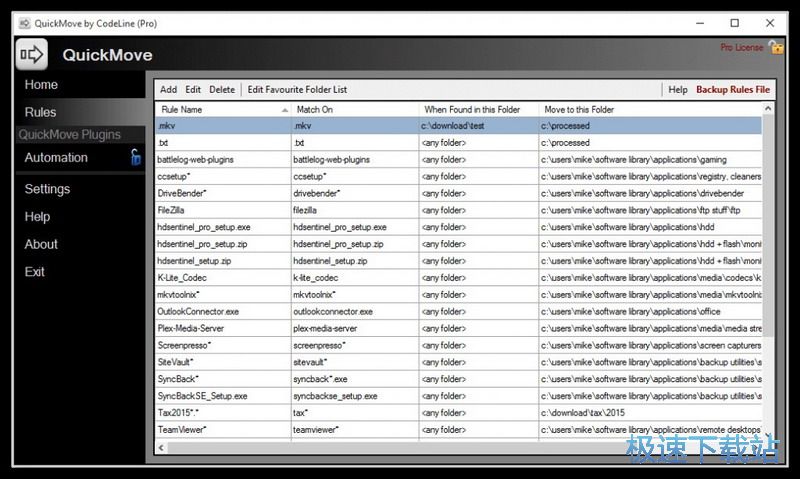This screenshot has height=479, width=800.
Task: Click the Pro License padlock icon
Action: pyautogui.click(x=775, y=47)
